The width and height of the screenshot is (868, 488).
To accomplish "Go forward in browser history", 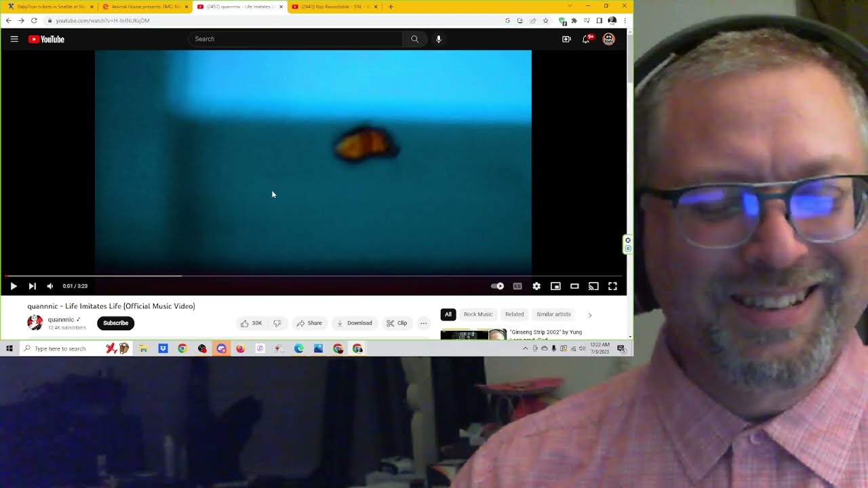I will tap(21, 21).
